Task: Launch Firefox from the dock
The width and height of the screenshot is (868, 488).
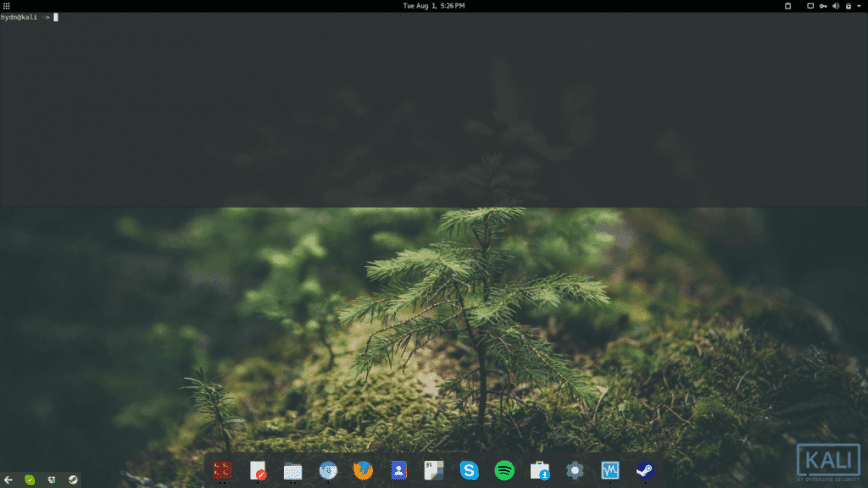Action: click(x=363, y=470)
